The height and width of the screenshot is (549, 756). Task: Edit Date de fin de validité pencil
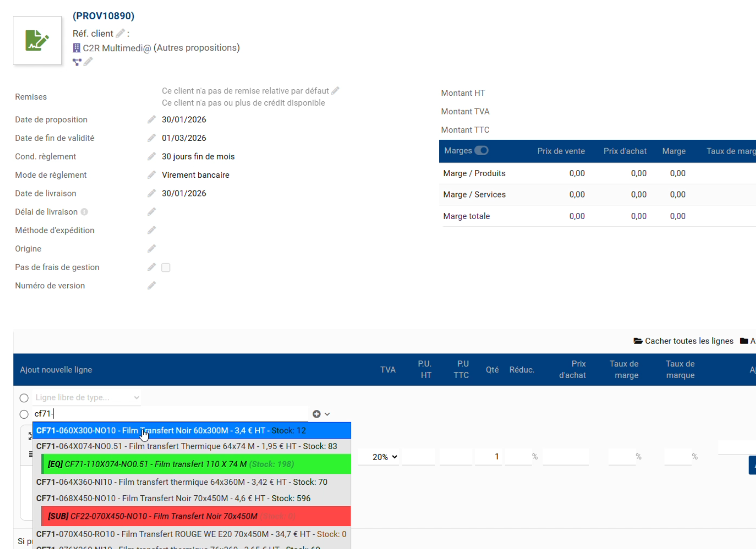(x=152, y=138)
